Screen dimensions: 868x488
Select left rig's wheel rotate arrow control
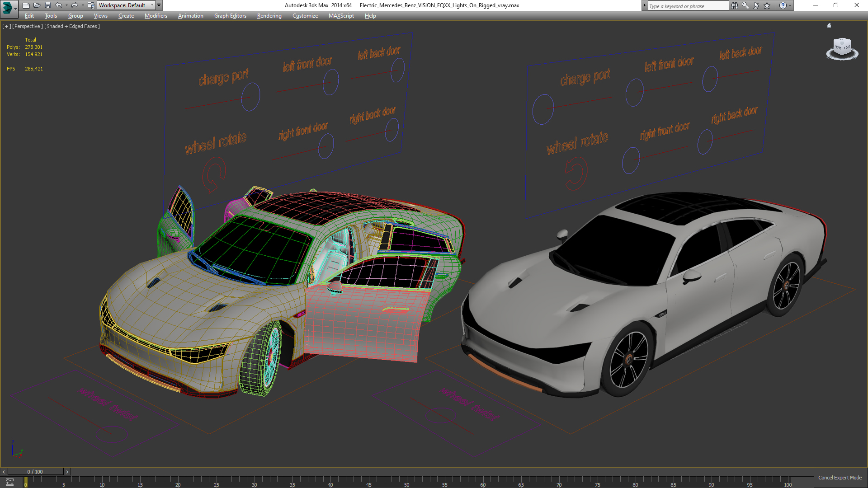point(213,175)
